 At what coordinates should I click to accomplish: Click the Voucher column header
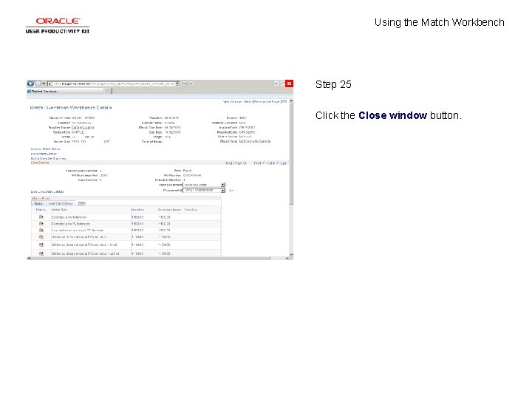coord(137,210)
